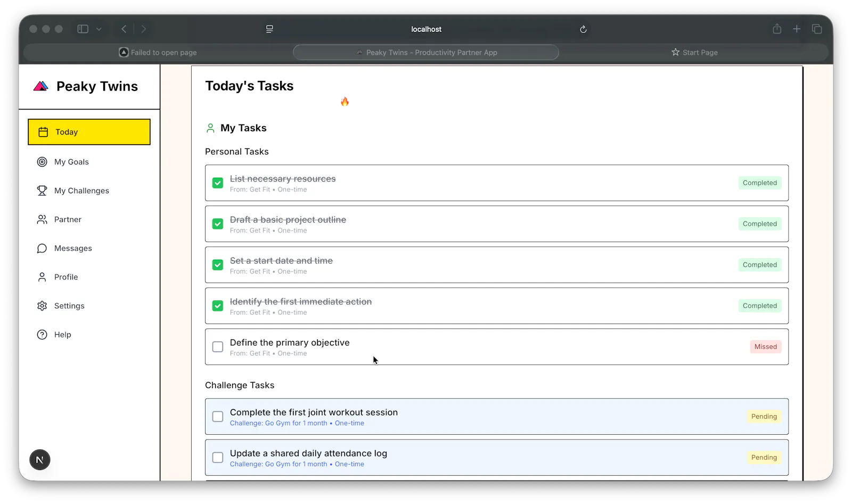Open Help question mark icon

(42, 334)
